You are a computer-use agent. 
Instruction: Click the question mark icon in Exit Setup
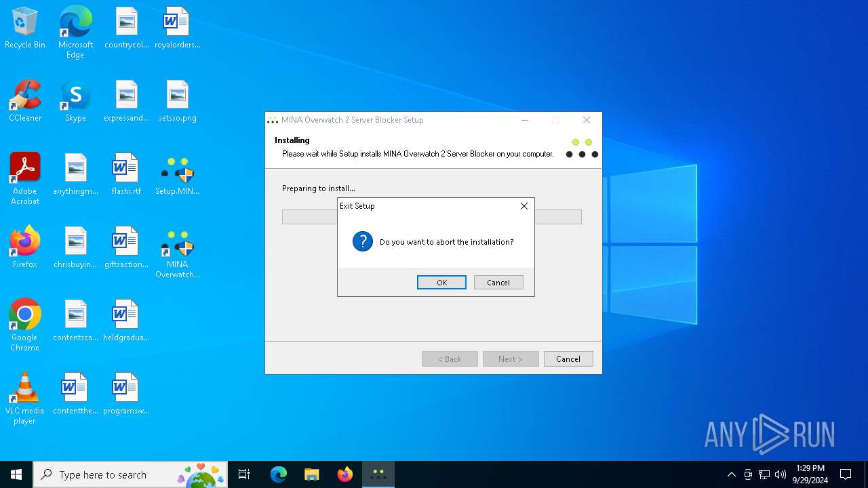[363, 241]
